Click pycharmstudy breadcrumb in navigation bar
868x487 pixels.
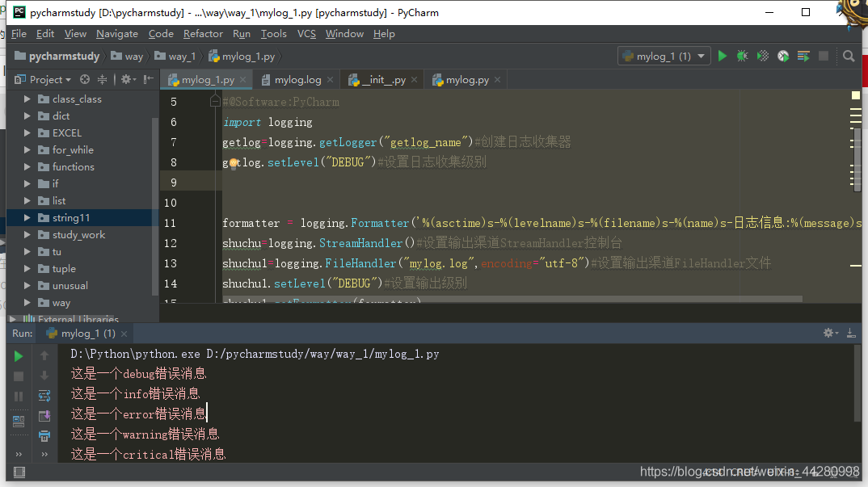point(57,57)
